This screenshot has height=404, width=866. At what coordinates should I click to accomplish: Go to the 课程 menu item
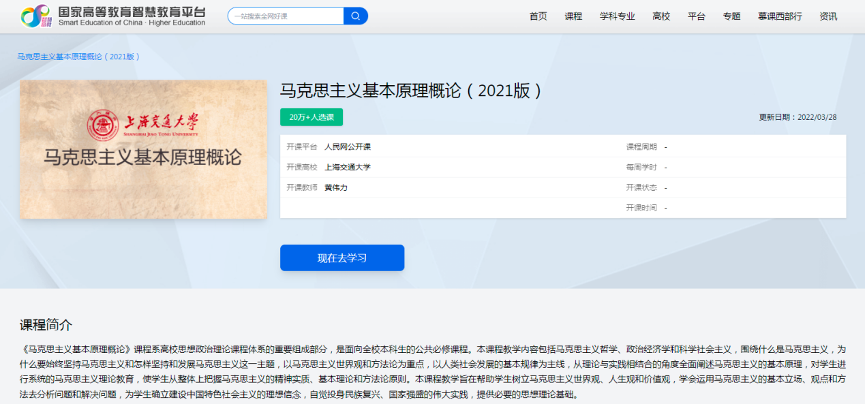pyautogui.click(x=573, y=16)
